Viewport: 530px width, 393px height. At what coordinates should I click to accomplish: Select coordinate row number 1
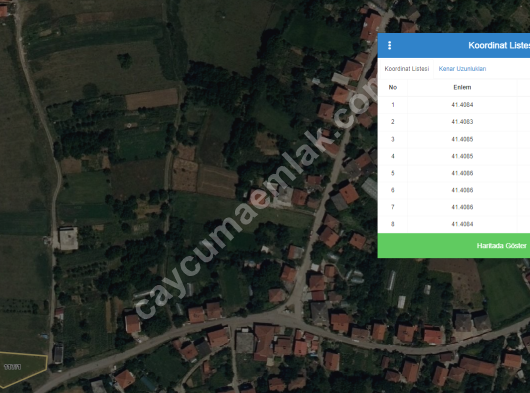pyautogui.click(x=454, y=105)
